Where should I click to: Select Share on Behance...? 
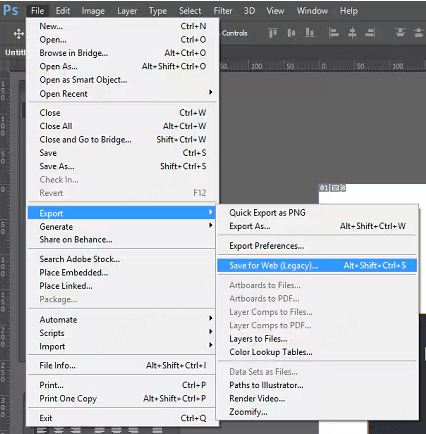coord(122,239)
